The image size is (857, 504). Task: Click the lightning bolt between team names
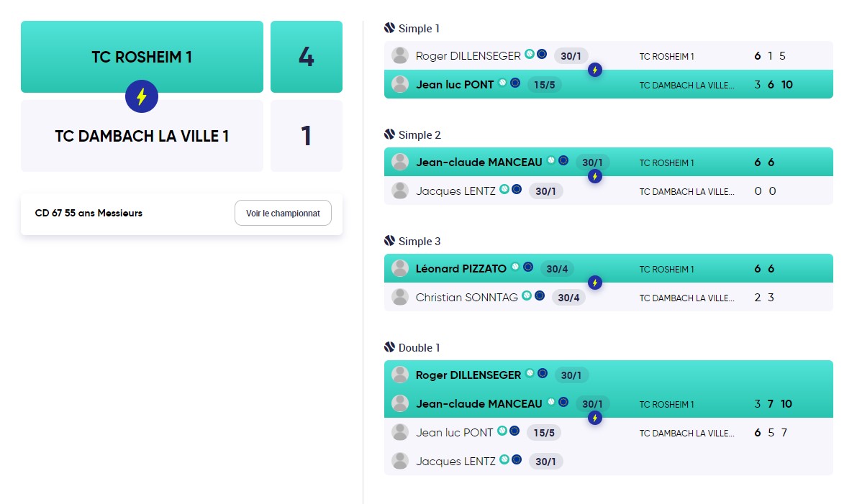[142, 96]
